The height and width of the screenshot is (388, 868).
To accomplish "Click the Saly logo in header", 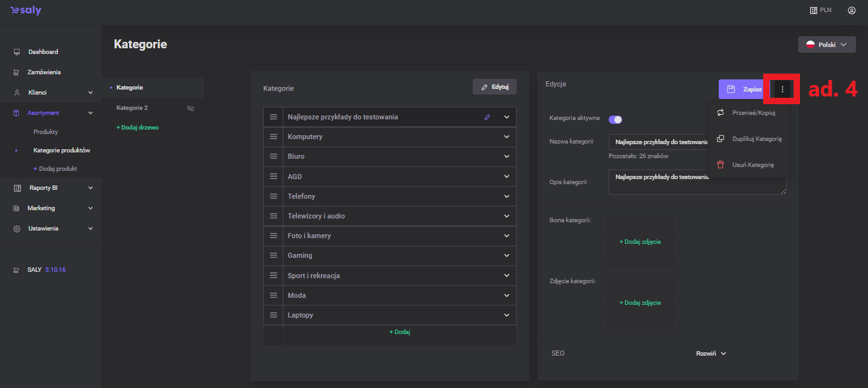I will pyautogui.click(x=25, y=11).
